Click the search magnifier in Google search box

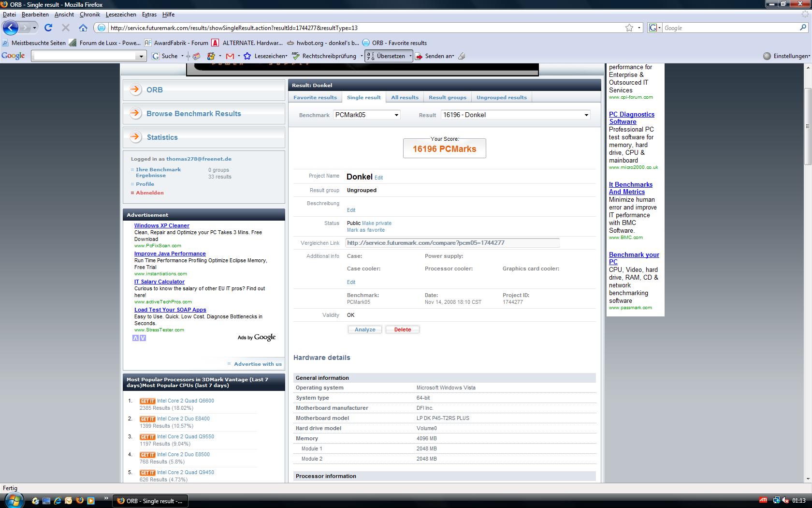click(803, 28)
